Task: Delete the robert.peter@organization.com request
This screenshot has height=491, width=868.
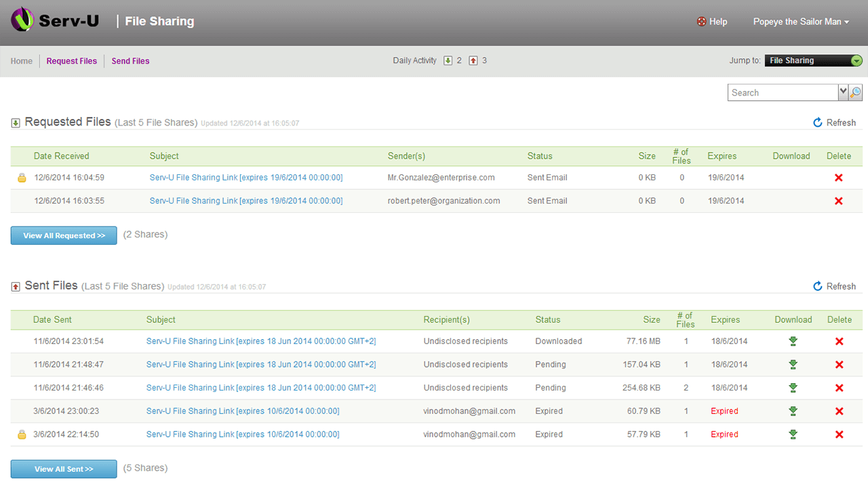Action: 839,201
